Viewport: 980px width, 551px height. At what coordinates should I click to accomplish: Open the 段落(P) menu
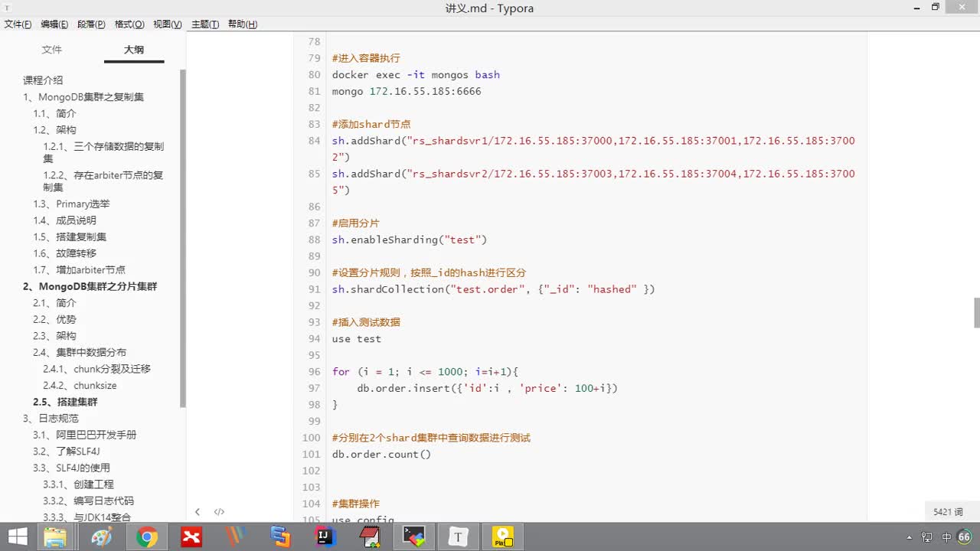91,24
